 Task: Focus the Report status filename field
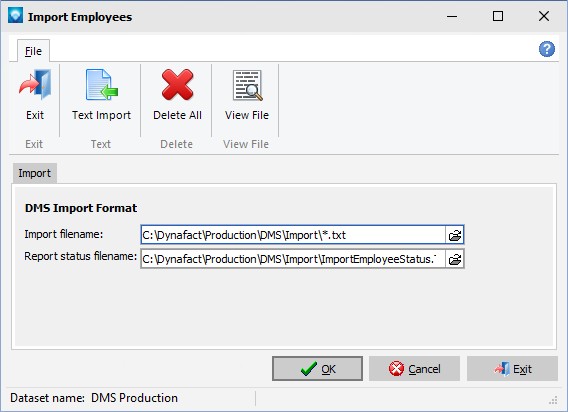(293, 259)
